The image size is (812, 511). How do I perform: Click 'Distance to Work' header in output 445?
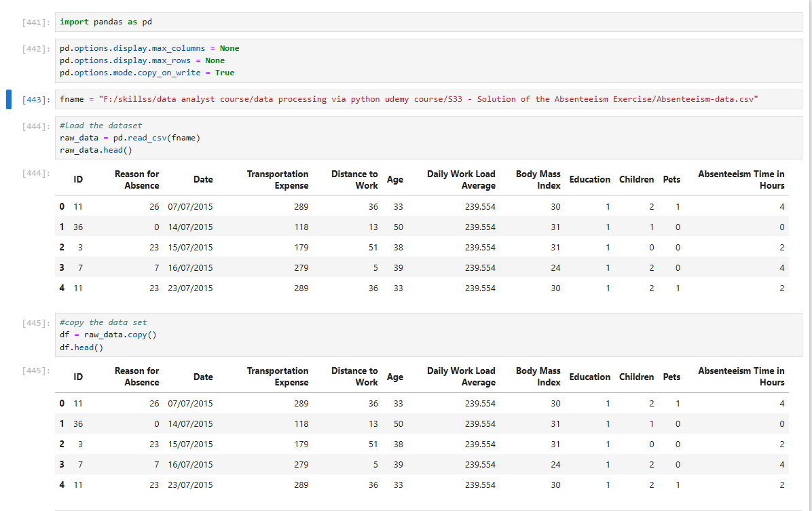(354, 377)
